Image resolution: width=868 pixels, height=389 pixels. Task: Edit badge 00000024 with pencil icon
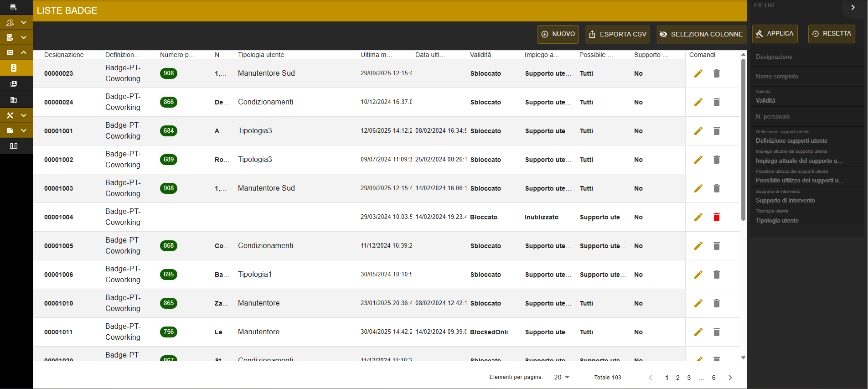pos(698,102)
